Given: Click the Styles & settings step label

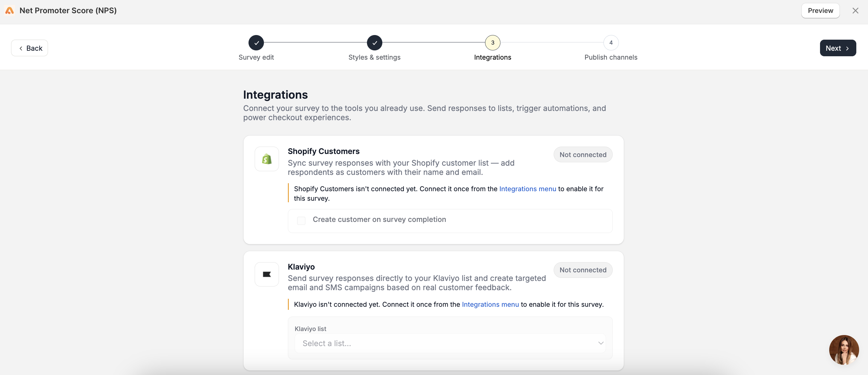Looking at the screenshot, I should (x=374, y=57).
